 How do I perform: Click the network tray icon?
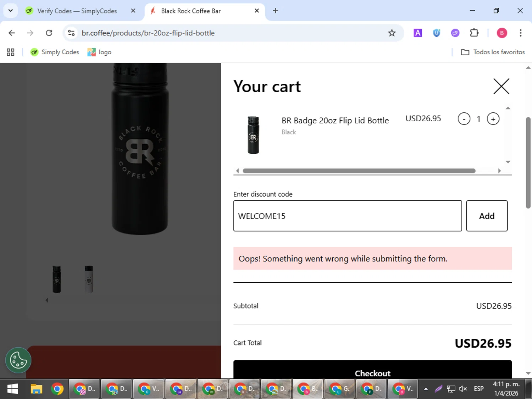pyautogui.click(x=451, y=389)
